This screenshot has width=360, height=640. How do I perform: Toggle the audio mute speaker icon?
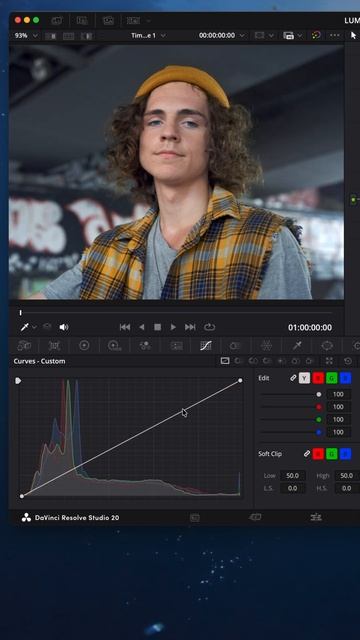pos(64,327)
